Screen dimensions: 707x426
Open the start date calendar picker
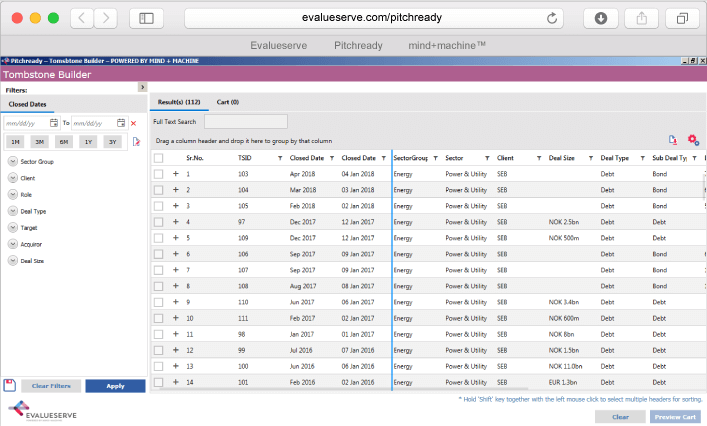54,123
